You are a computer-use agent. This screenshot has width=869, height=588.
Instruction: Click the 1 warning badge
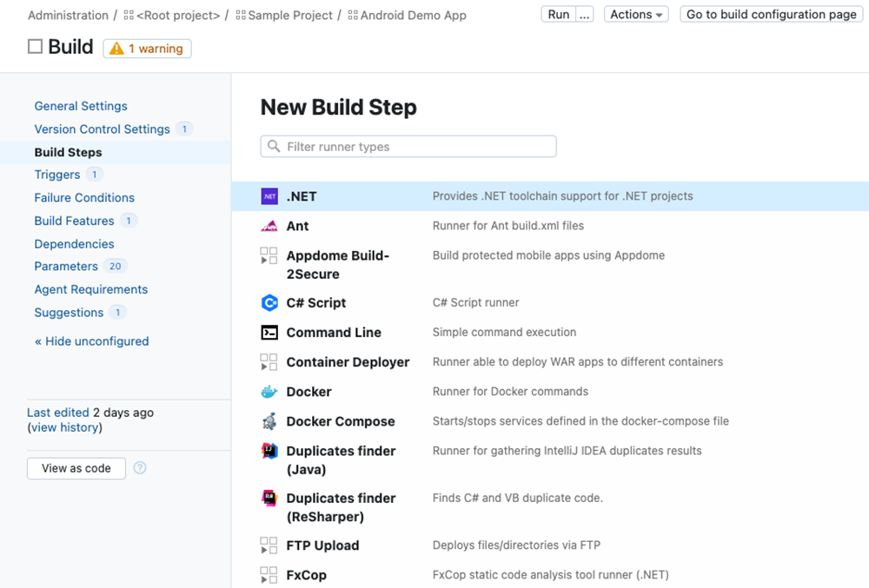tap(146, 48)
